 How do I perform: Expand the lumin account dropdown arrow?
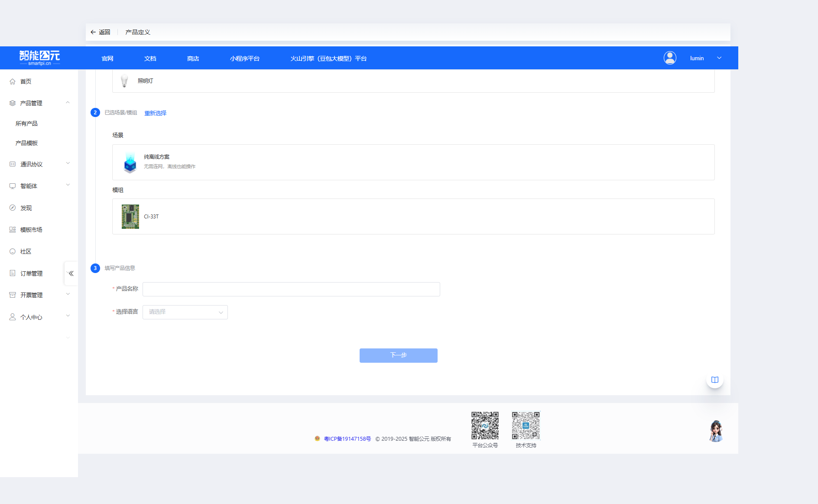(x=719, y=58)
